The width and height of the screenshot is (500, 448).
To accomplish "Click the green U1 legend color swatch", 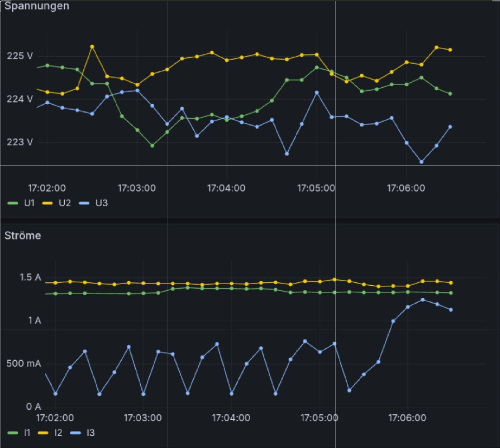I will [x=12, y=203].
